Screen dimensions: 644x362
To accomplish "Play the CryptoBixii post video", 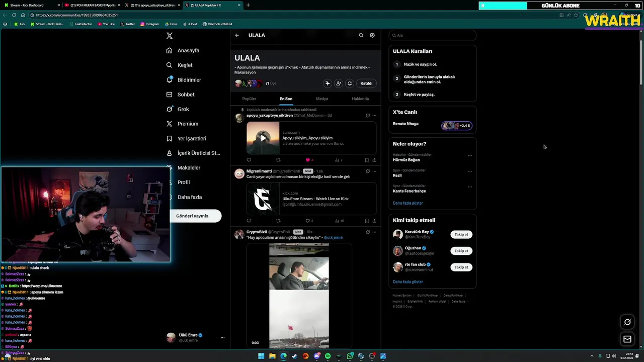I will (299, 296).
